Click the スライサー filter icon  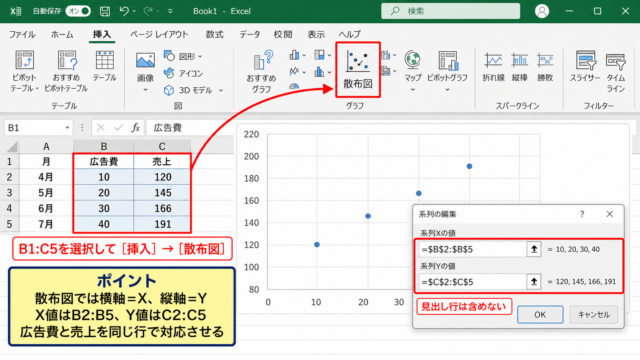pyautogui.click(x=585, y=60)
